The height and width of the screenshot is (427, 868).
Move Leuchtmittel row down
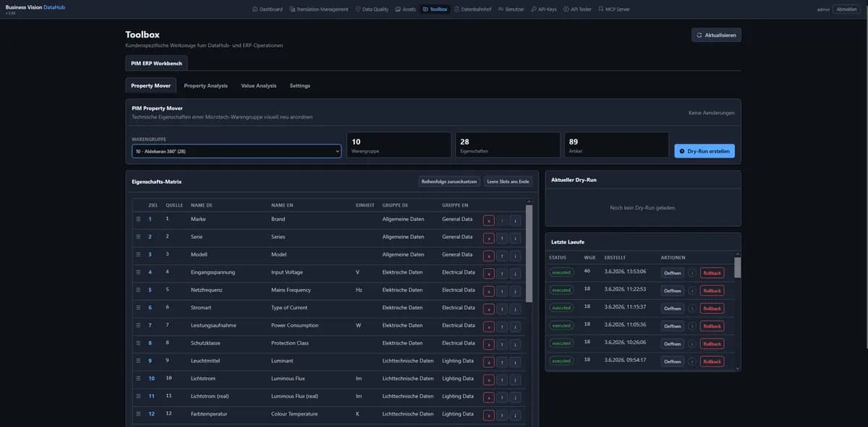pos(515,361)
